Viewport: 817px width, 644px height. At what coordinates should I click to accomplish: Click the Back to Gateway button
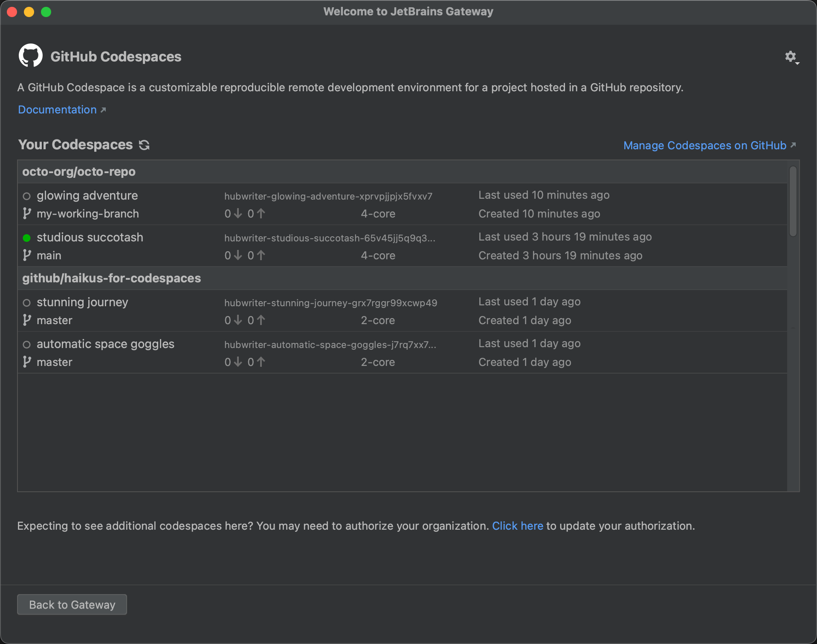click(72, 604)
